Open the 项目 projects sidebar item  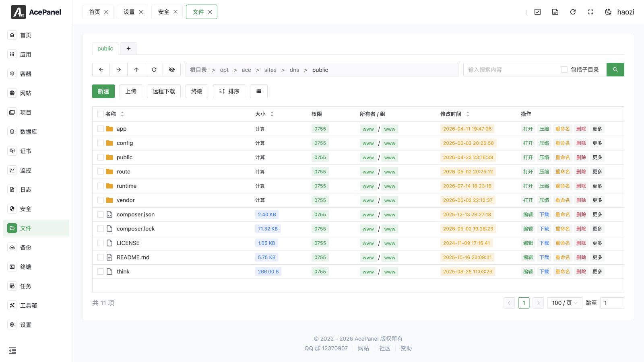36,112
